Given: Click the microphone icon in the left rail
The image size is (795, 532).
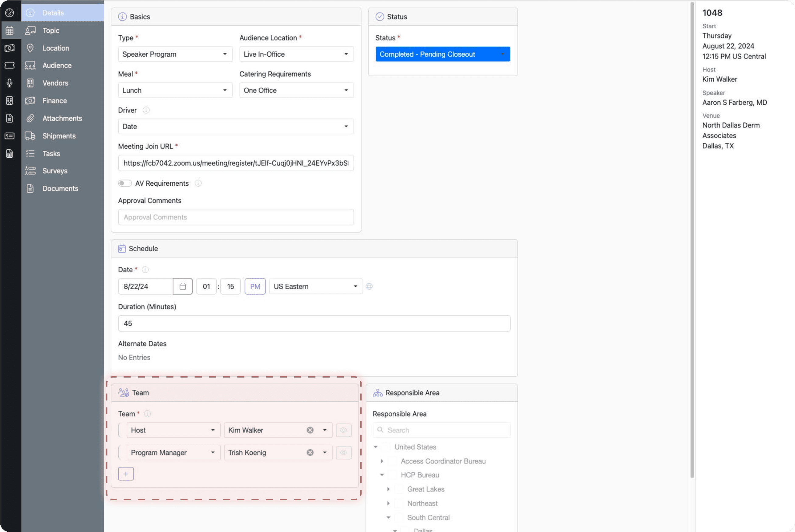Looking at the screenshot, I should click(9, 83).
